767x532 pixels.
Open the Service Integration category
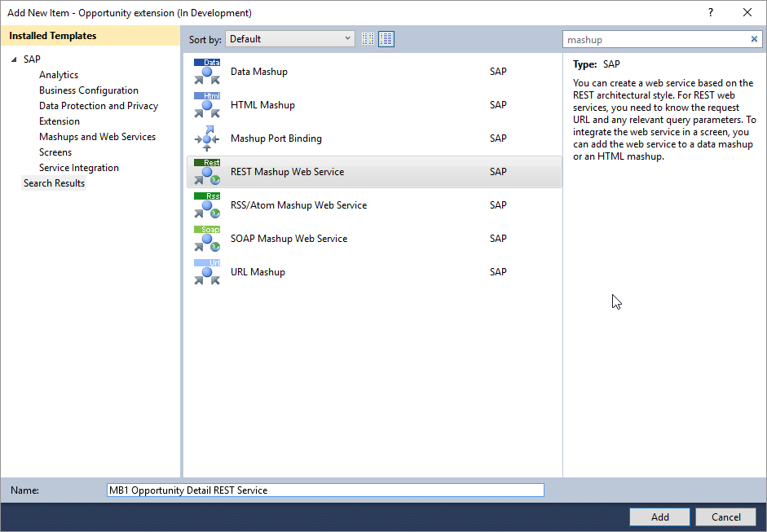(x=79, y=168)
